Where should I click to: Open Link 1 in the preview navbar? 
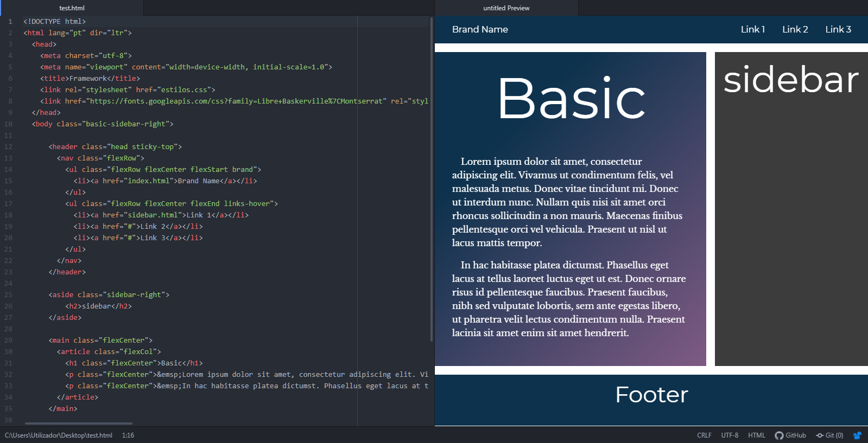click(x=753, y=29)
